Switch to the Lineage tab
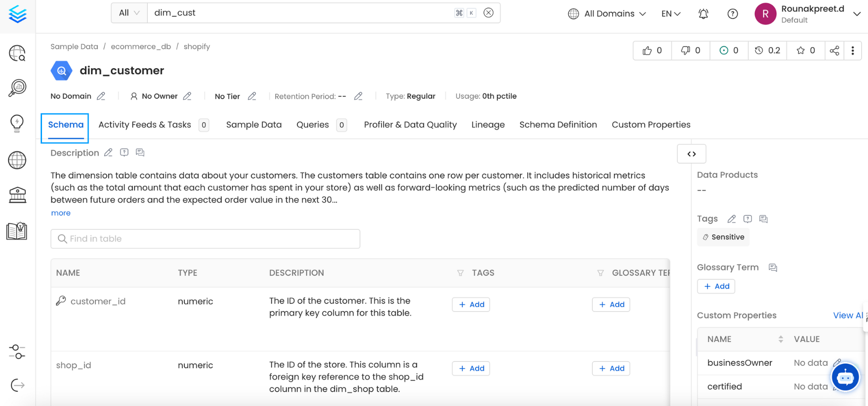The height and width of the screenshot is (406, 868). pyautogui.click(x=488, y=125)
